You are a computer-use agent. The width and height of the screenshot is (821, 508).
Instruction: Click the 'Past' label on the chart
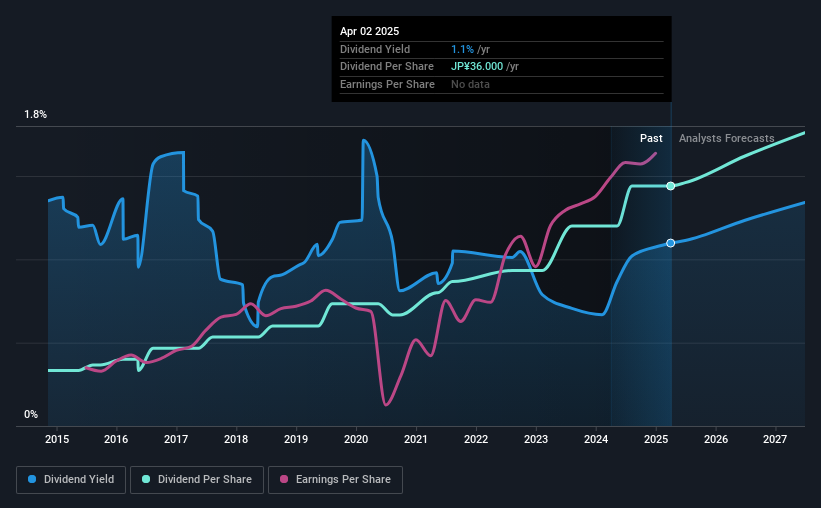651,138
